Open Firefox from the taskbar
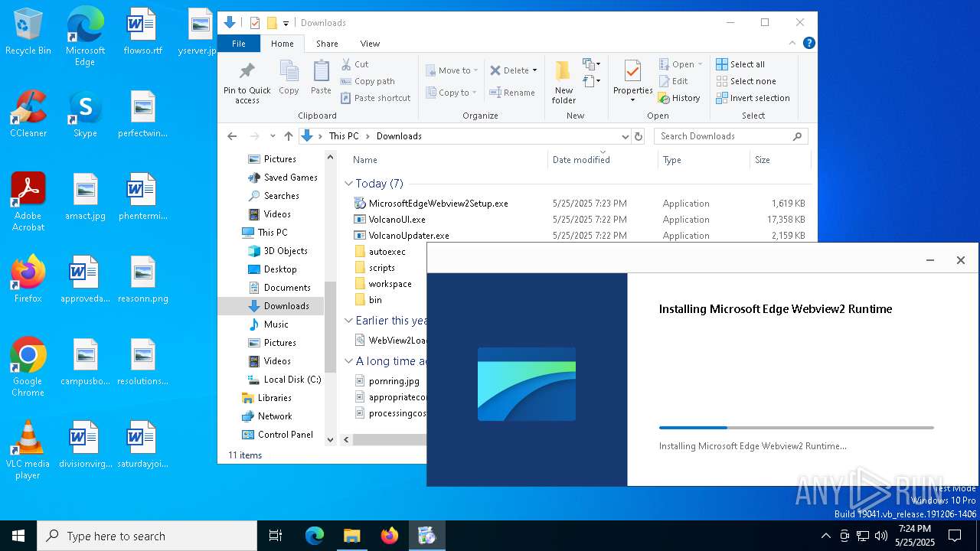 [390, 536]
